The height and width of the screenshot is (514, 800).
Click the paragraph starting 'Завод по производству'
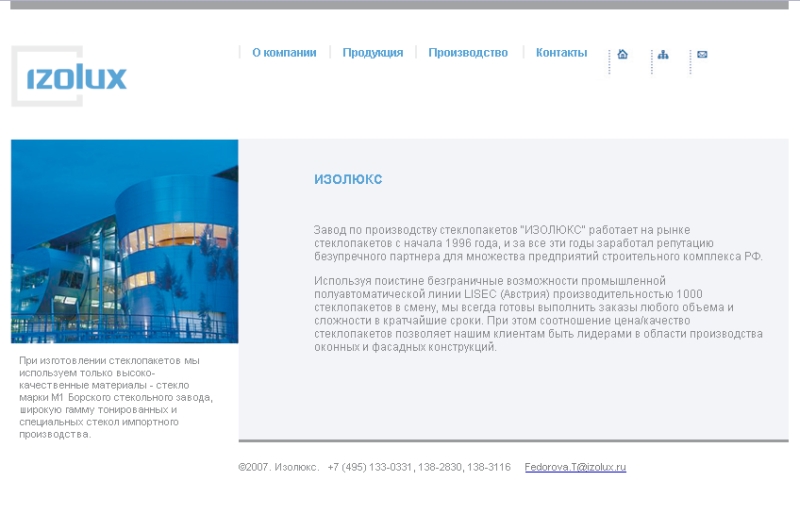point(537,243)
